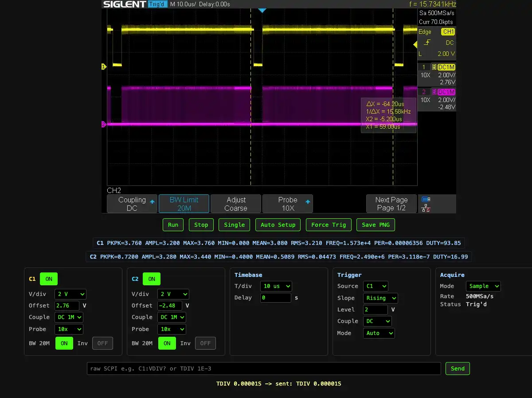Click the raw SCPI command input
This screenshot has height=398, width=532.
coord(264,368)
